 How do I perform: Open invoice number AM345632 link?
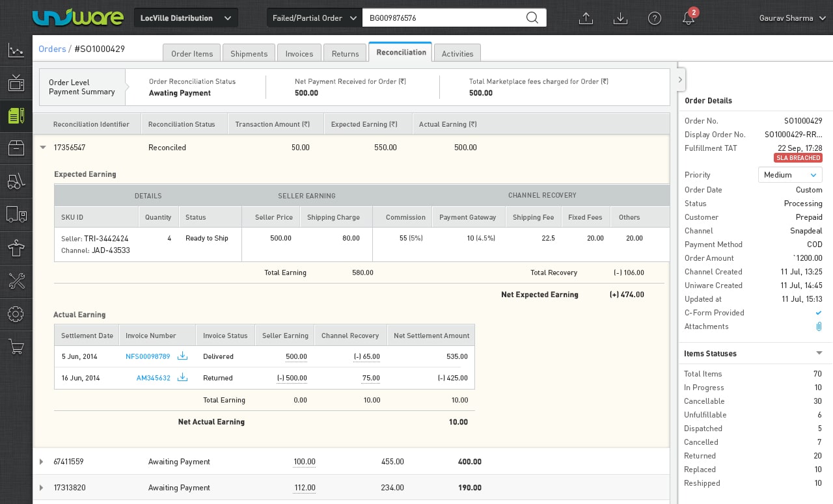tap(153, 378)
